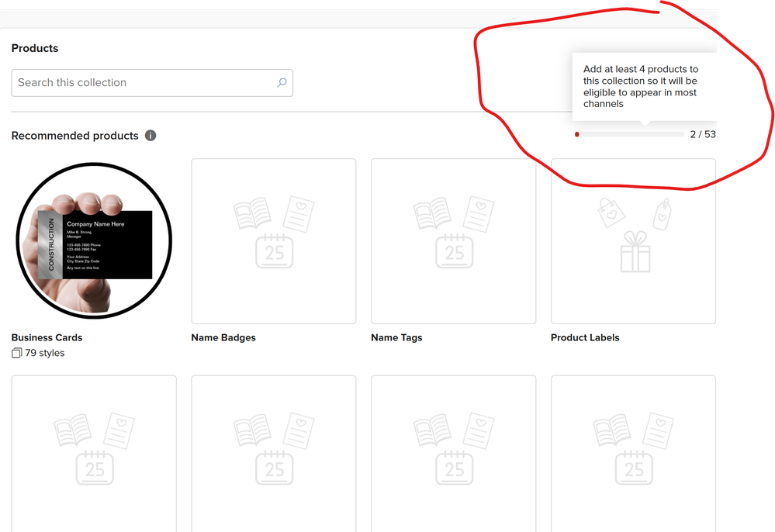Select the first placeholder tile in second row
775x532 pixels.
(94, 454)
